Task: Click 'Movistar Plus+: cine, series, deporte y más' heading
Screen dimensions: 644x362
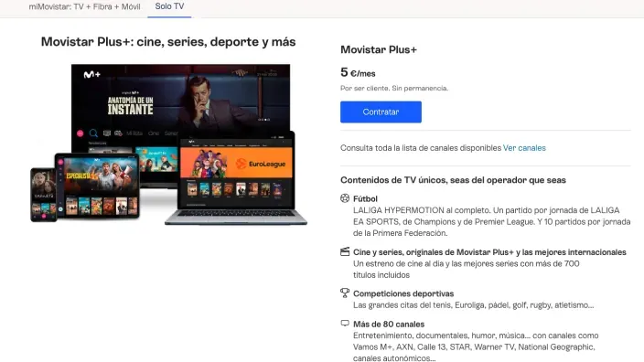Action: point(168,42)
